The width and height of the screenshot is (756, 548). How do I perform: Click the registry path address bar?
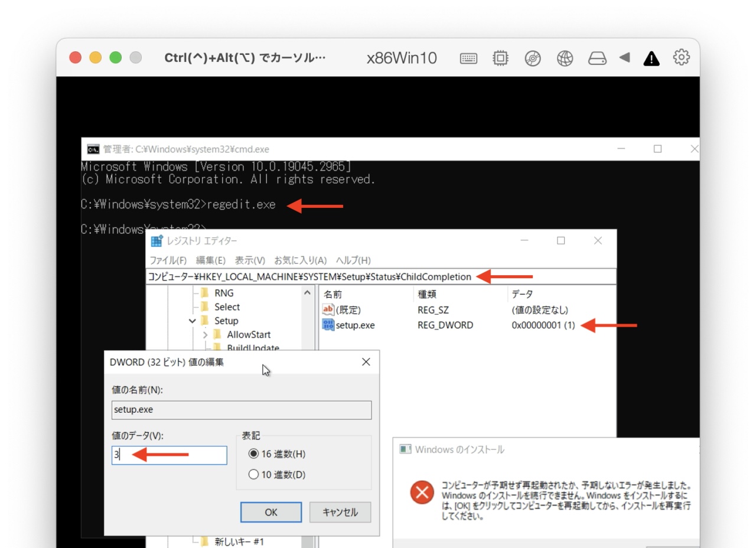click(381, 276)
